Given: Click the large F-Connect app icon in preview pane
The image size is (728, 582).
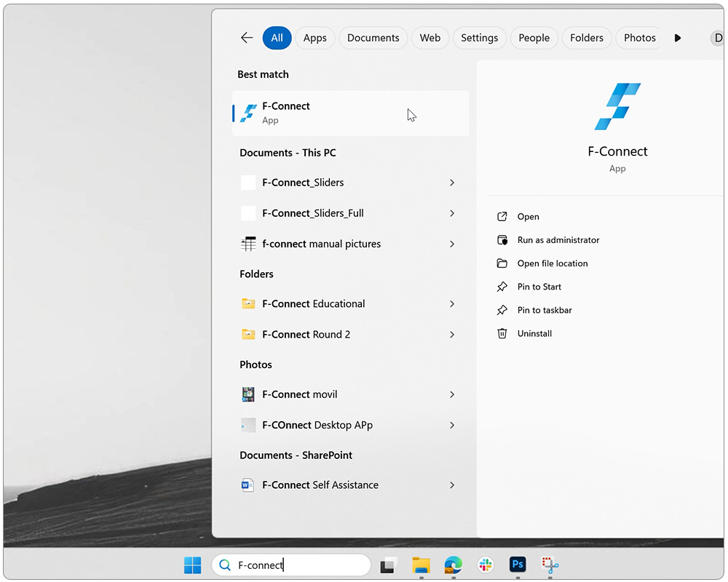Looking at the screenshot, I should (x=617, y=105).
